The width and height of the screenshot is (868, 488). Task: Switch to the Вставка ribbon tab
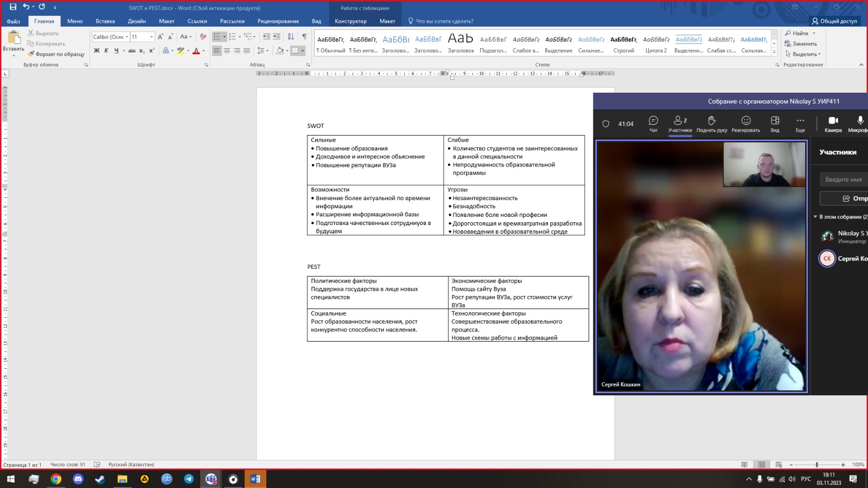click(x=105, y=21)
